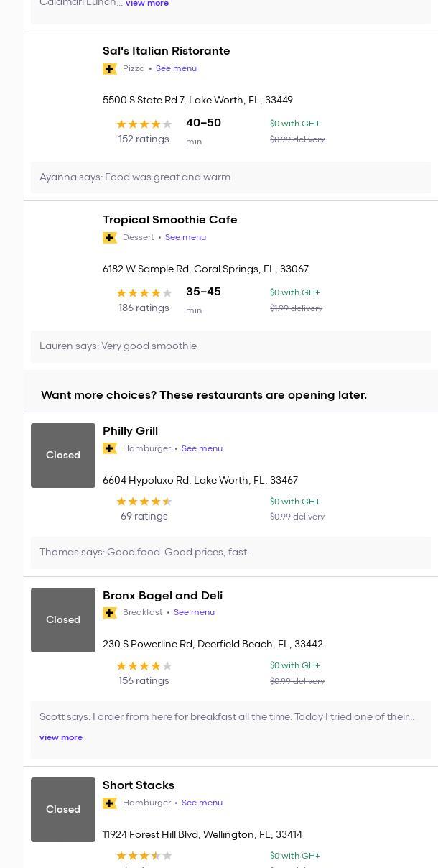Expand Scott's review with view more

tap(61, 737)
